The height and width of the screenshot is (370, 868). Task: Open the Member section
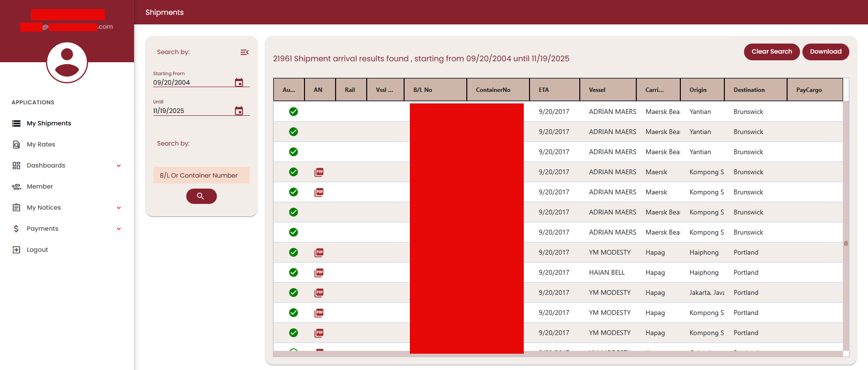[x=40, y=187]
